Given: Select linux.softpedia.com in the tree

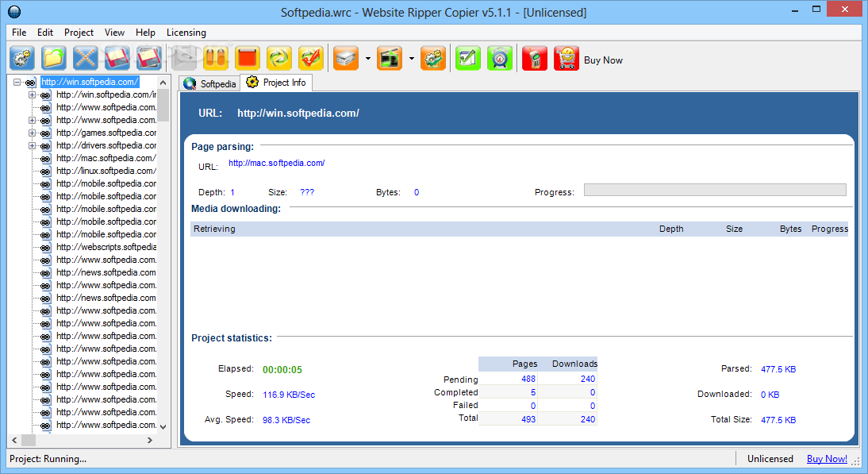Looking at the screenshot, I should pyautogui.click(x=106, y=171).
